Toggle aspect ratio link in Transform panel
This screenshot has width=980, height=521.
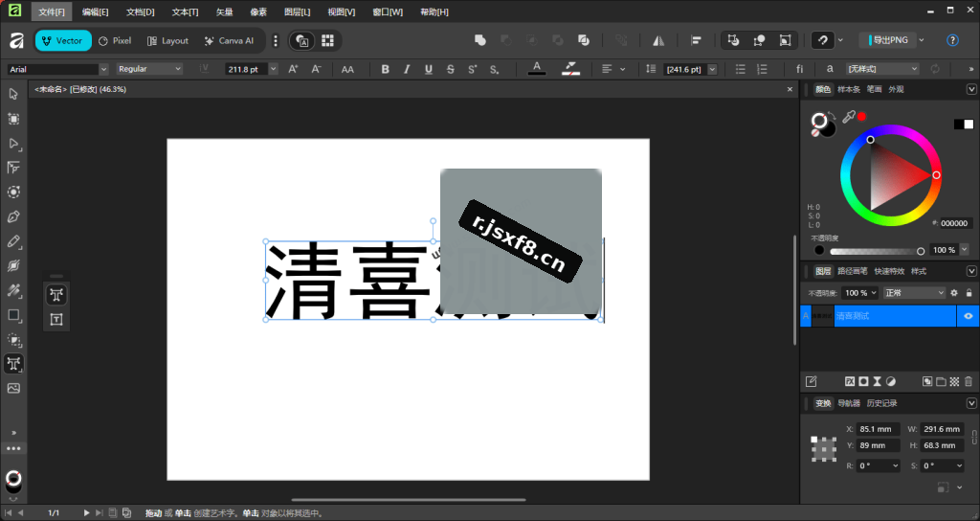click(x=973, y=437)
